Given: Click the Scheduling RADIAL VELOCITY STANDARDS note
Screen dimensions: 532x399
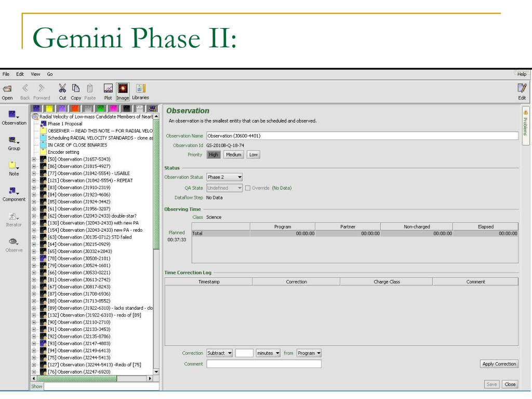Looking at the screenshot, I should click(x=100, y=138).
